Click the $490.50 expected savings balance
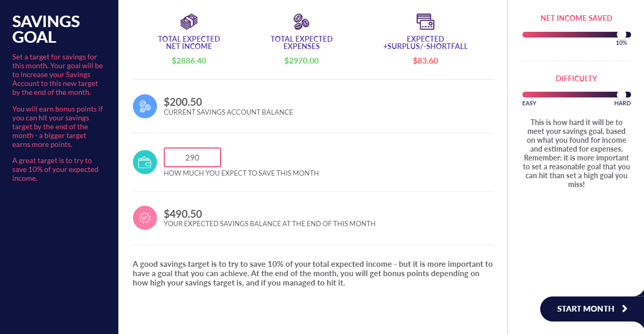This screenshot has height=334, width=644. (183, 214)
